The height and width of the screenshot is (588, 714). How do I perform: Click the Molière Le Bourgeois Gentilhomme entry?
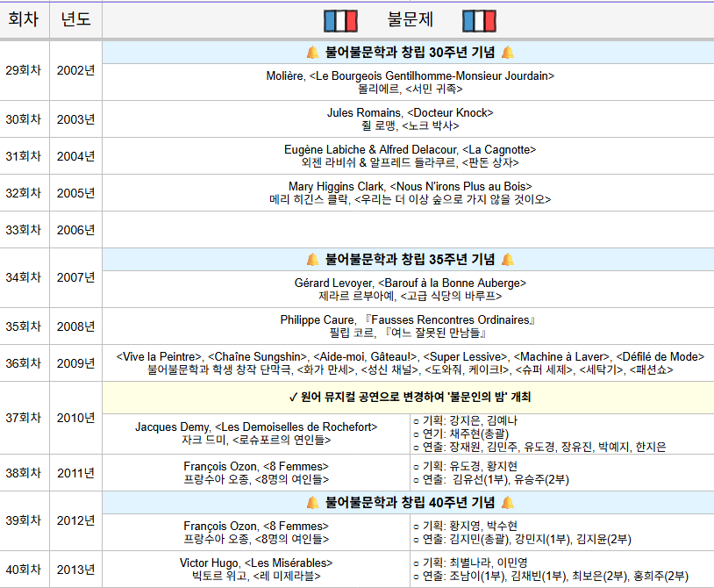(410, 82)
